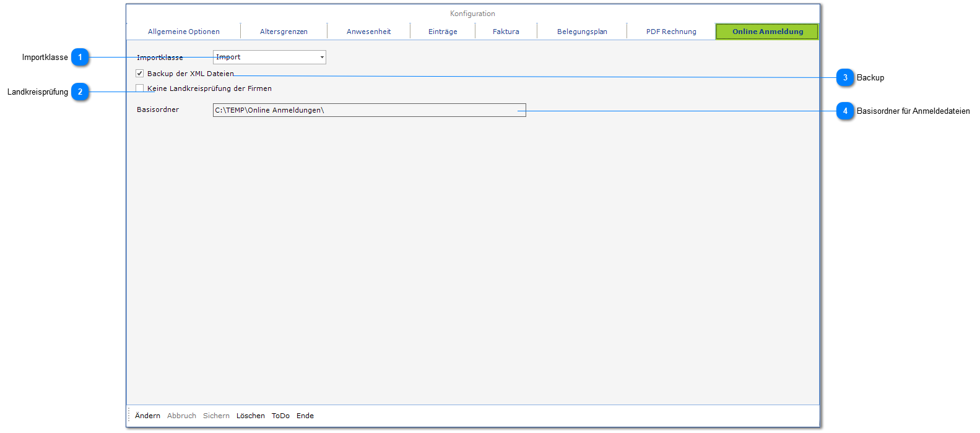Viewport: 980px width, 433px height.
Task: Open the Faktura tab
Action: (x=506, y=32)
